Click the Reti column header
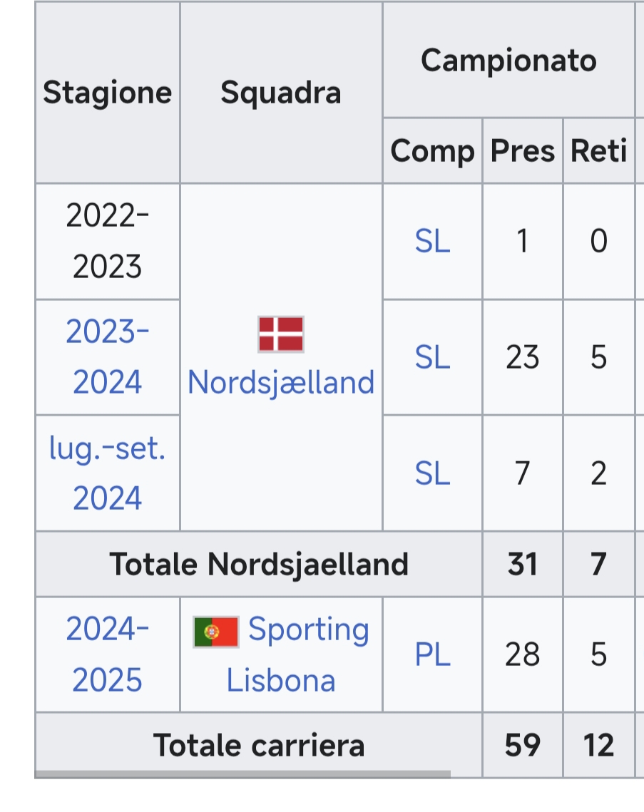Image resolution: width=644 pixels, height=812 pixels. (x=599, y=150)
